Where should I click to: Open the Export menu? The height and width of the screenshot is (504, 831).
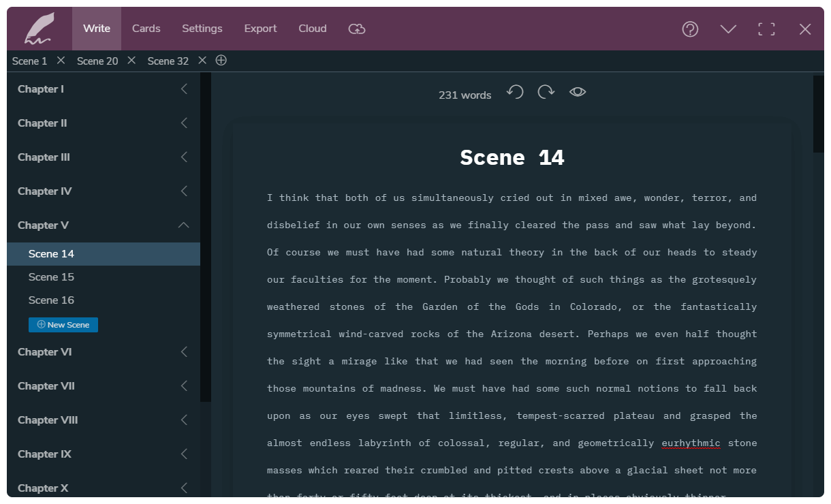[260, 29]
